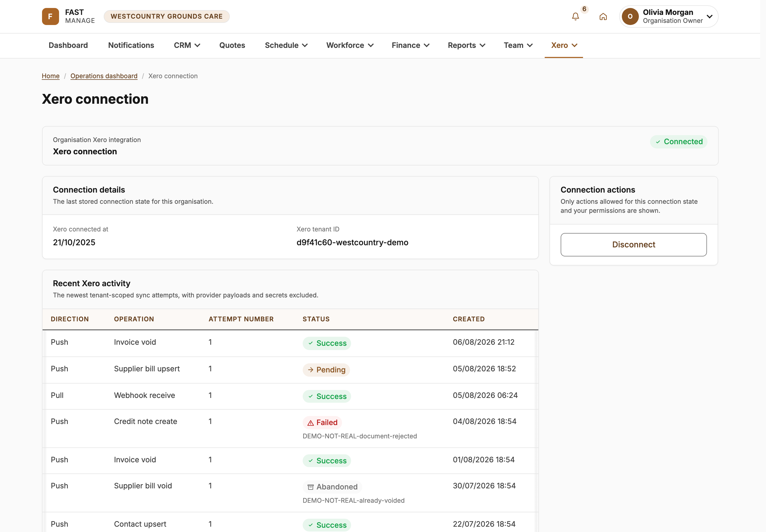Click DEMO-NOT-REAL-document-rejected error text
The width and height of the screenshot is (766, 532).
360,436
